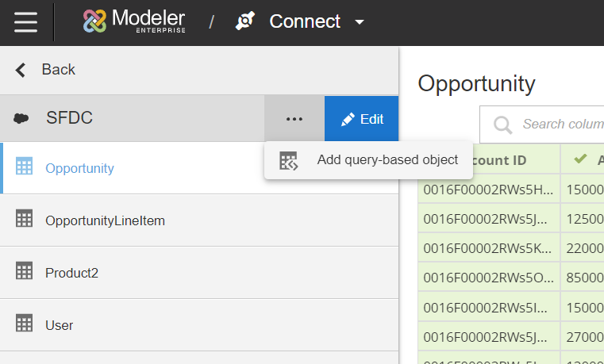Click the User table icon
604x364 pixels.
point(25,324)
